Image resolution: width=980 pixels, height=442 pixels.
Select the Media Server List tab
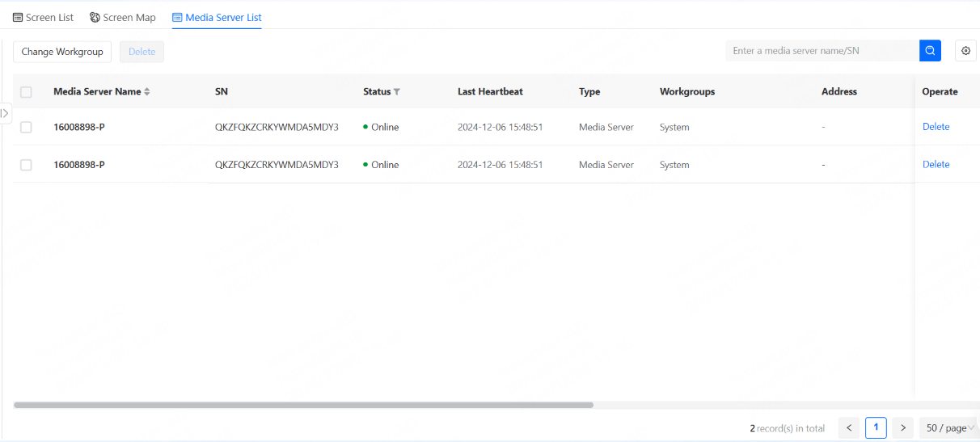pos(217,17)
